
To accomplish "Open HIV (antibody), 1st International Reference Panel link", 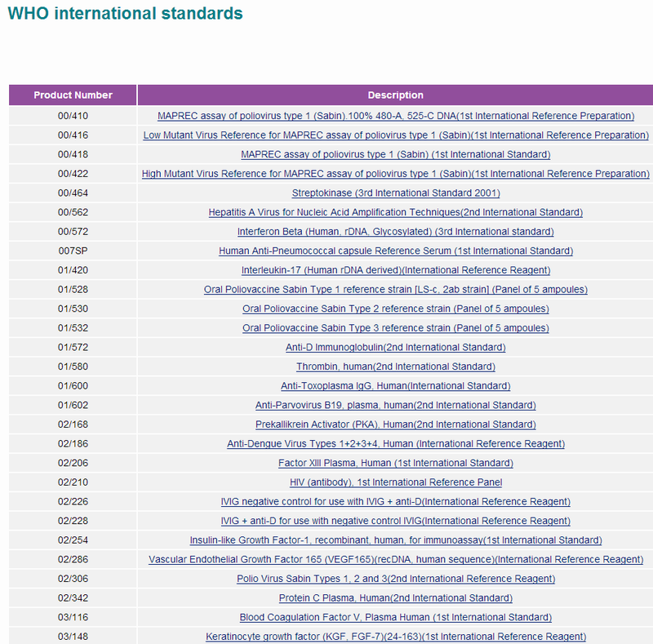I will pyautogui.click(x=396, y=482).
